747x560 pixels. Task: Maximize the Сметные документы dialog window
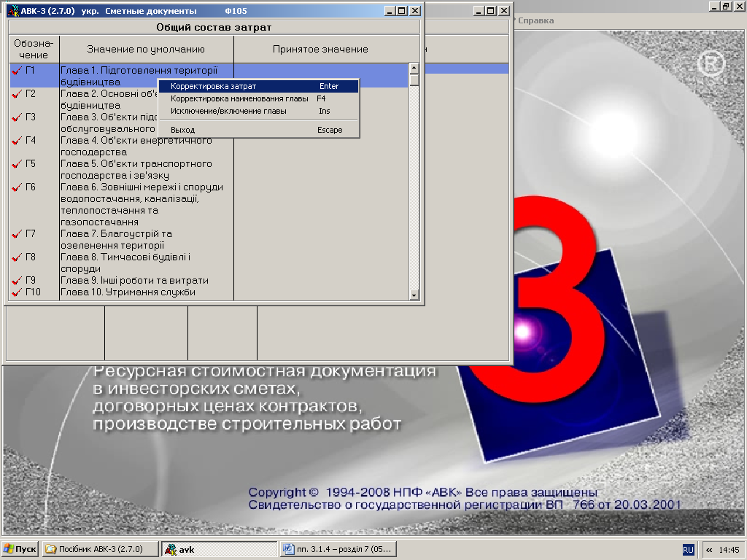click(402, 10)
